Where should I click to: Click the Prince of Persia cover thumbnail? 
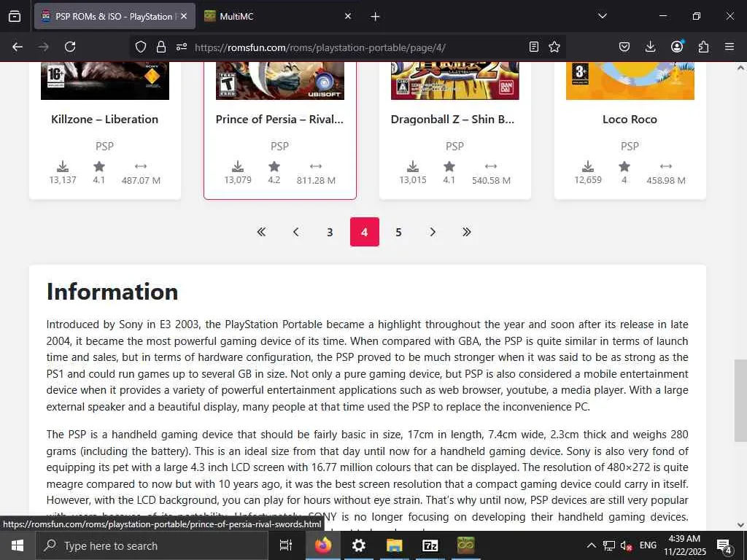coord(280,81)
